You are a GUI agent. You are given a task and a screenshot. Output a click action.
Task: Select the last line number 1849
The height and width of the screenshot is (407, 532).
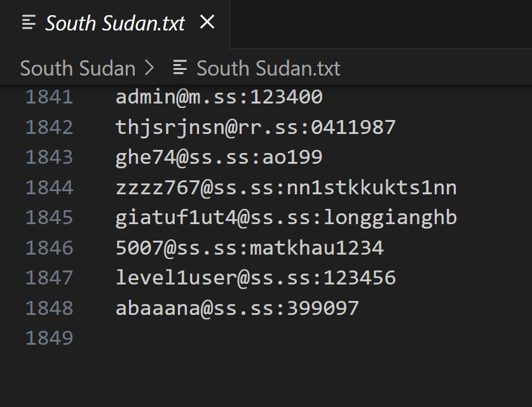pyautogui.click(x=49, y=338)
